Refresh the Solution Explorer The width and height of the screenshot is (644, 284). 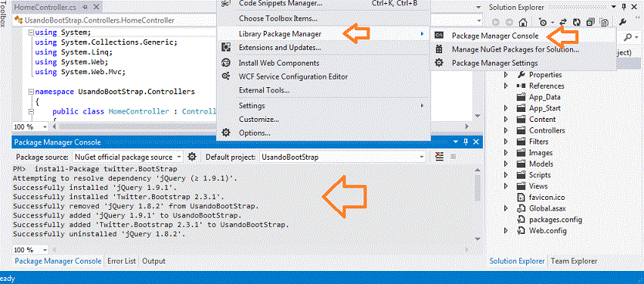[577, 22]
